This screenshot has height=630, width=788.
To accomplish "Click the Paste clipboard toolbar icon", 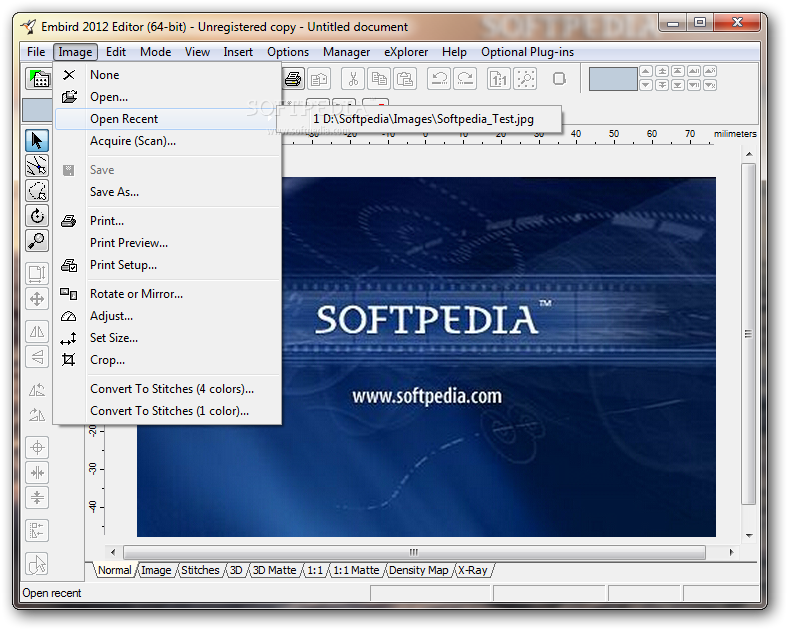I will click(x=405, y=79).
